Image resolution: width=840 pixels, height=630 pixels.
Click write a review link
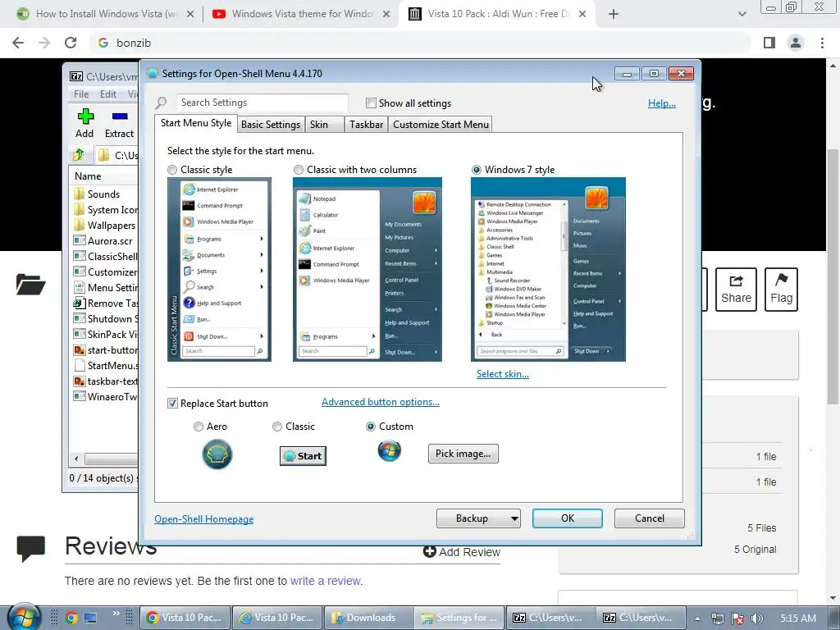(x=326, y=581)
